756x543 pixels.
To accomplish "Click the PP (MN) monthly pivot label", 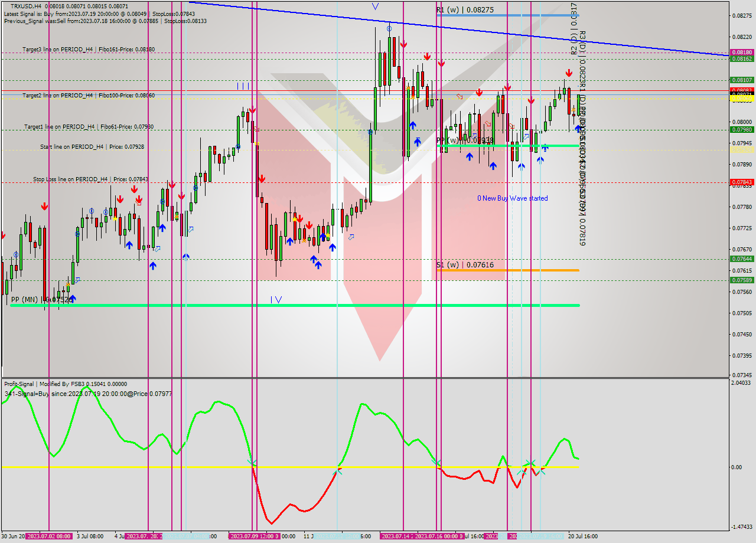I will point(27,300).
